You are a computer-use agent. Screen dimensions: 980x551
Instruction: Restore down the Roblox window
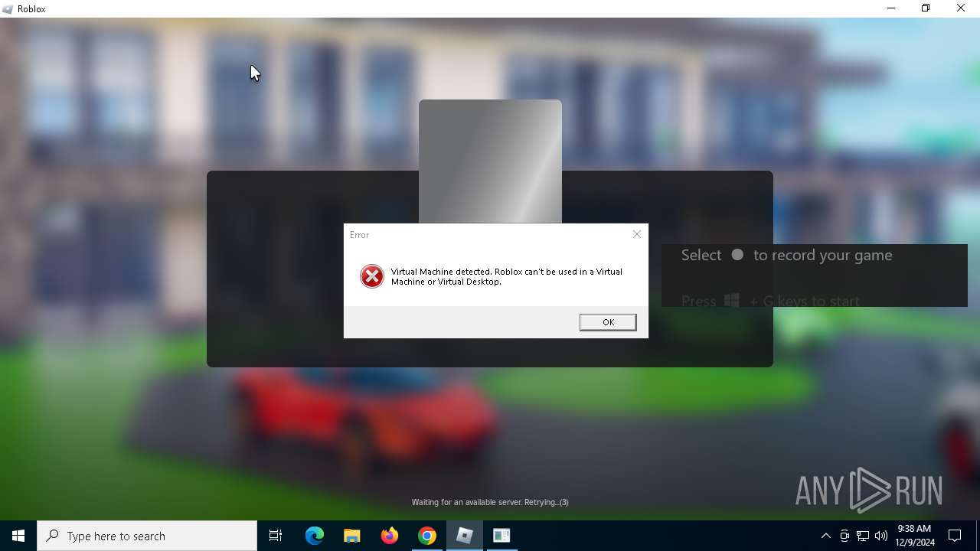point(926,8)
